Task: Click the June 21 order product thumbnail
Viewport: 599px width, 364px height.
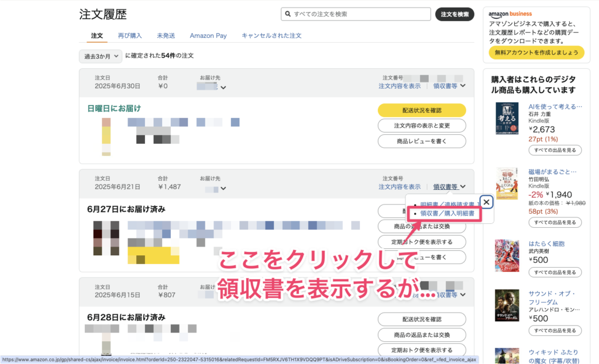Action: 106,238
